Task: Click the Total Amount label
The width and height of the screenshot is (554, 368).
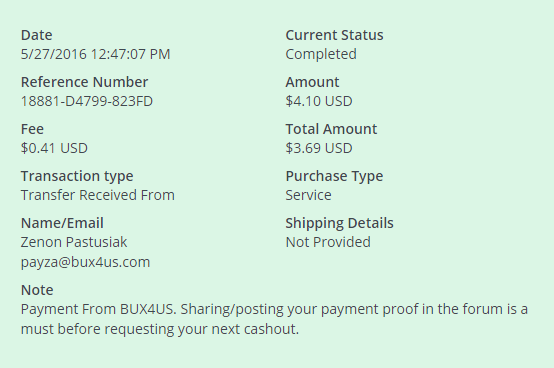Action: pos(331,129)
